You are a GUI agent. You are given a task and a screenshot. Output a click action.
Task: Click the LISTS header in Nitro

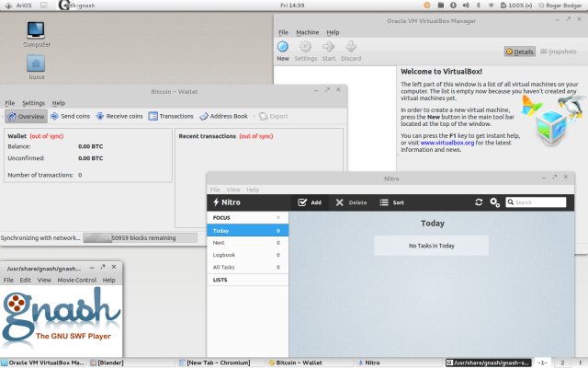220,280
